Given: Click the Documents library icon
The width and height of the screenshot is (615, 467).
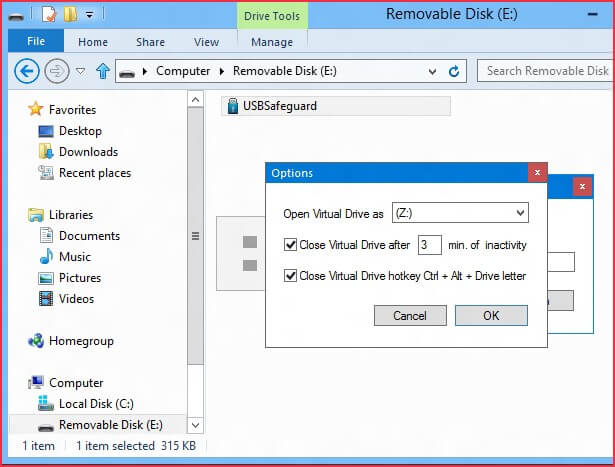Looking at the screenshot, I should pos(46,236).
